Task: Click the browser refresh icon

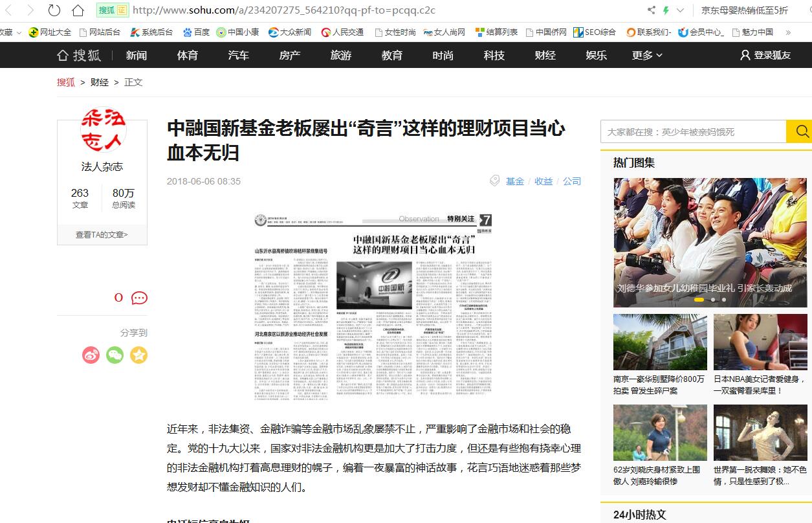Action: click(x=54, y=10)
